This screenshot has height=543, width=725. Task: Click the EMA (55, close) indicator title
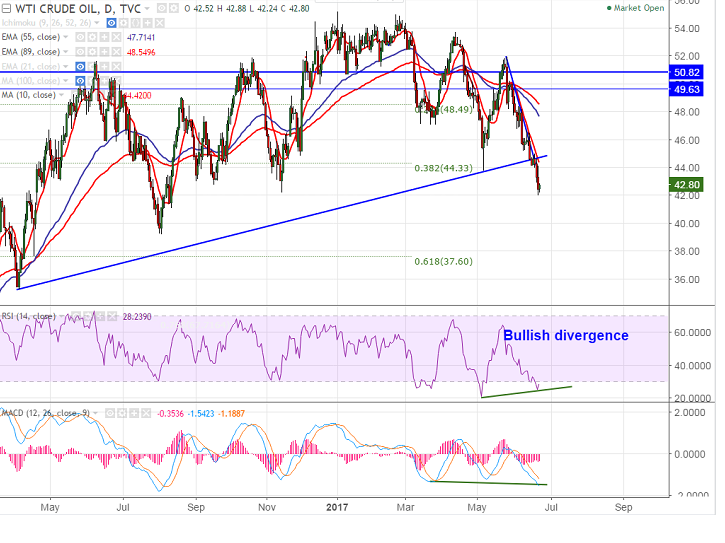pos(31,37)
